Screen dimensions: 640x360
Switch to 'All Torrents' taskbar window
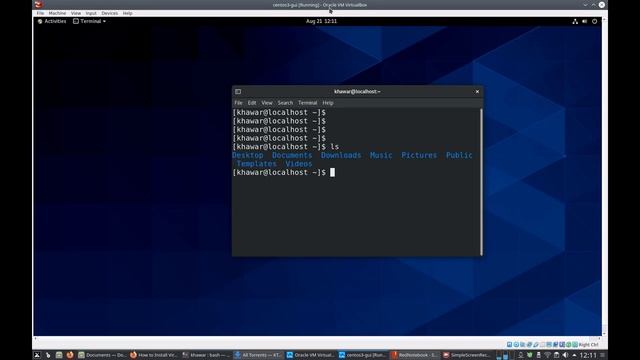pos(258,355)
